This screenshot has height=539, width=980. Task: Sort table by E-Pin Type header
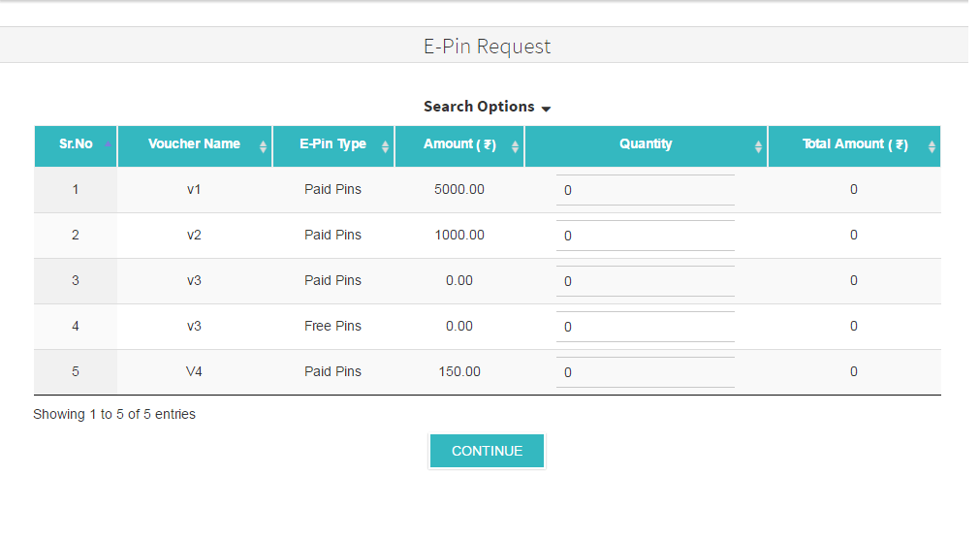coord(332,144)
